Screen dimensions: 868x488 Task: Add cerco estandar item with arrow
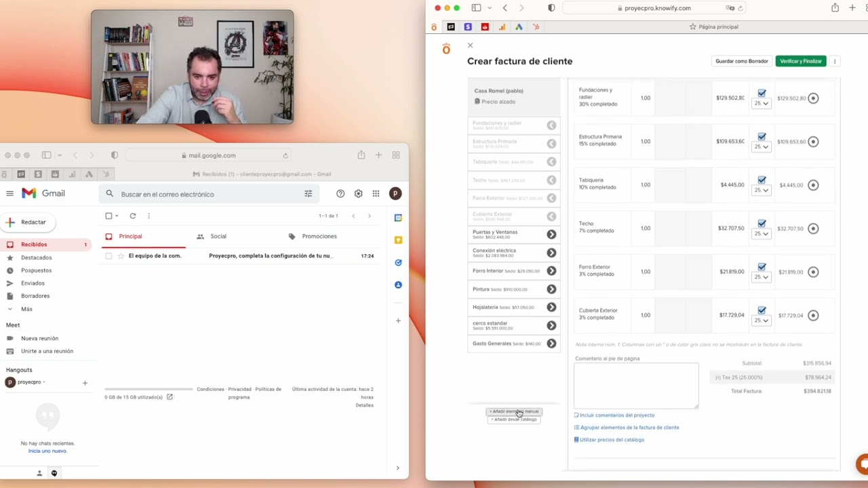pos(551,326)
